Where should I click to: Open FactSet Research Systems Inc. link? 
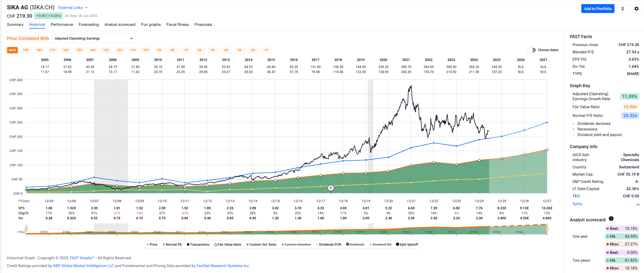(223, 266)
